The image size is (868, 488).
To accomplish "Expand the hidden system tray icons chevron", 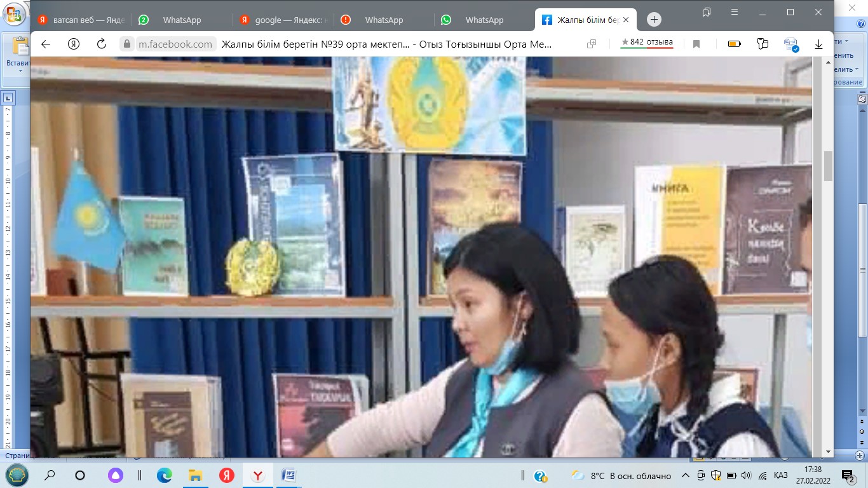I will click(x=686, y=475).
